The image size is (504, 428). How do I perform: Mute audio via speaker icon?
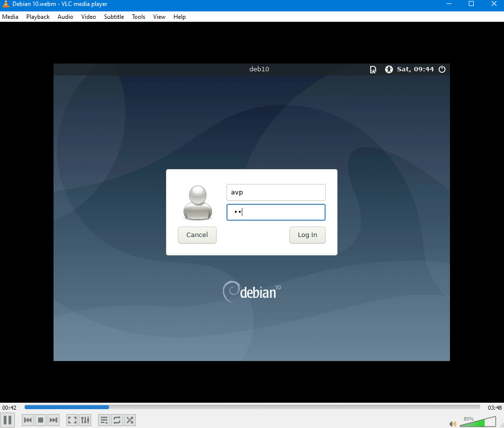pyautogui.click(x=452, y=424)
